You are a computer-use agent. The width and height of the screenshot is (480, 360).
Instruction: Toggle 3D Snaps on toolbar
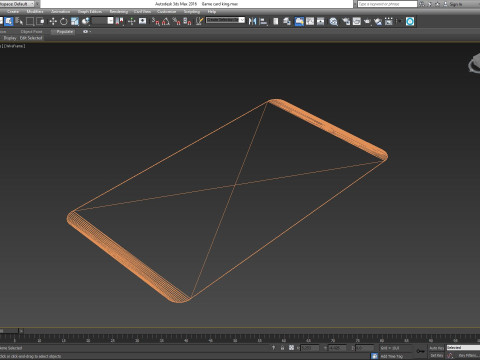[156, 22]
